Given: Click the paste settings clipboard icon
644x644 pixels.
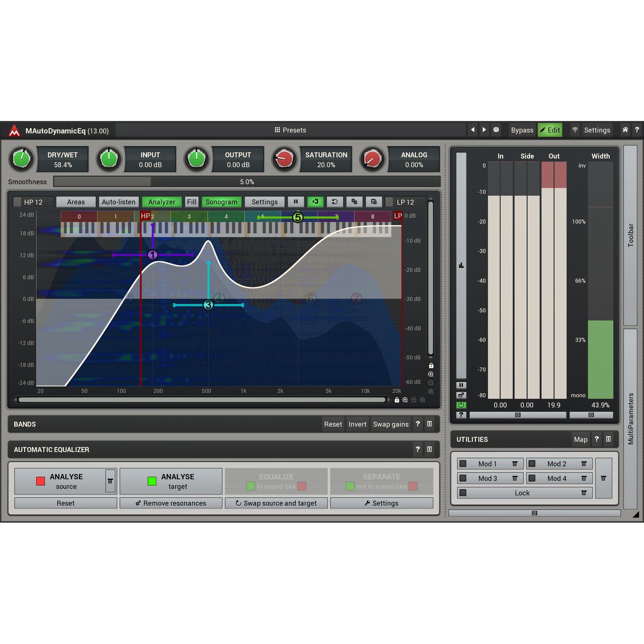Looking at the screenshot, I should point(374,201).
